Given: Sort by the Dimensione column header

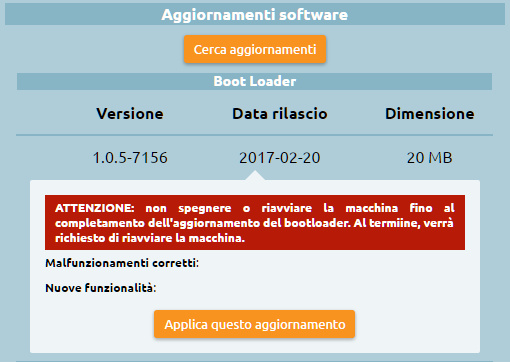Looking at the screenshot, I should point(430,114).
